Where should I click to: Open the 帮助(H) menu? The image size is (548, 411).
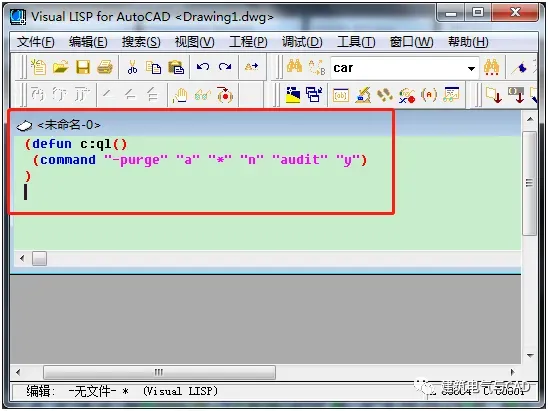[468, 42]
